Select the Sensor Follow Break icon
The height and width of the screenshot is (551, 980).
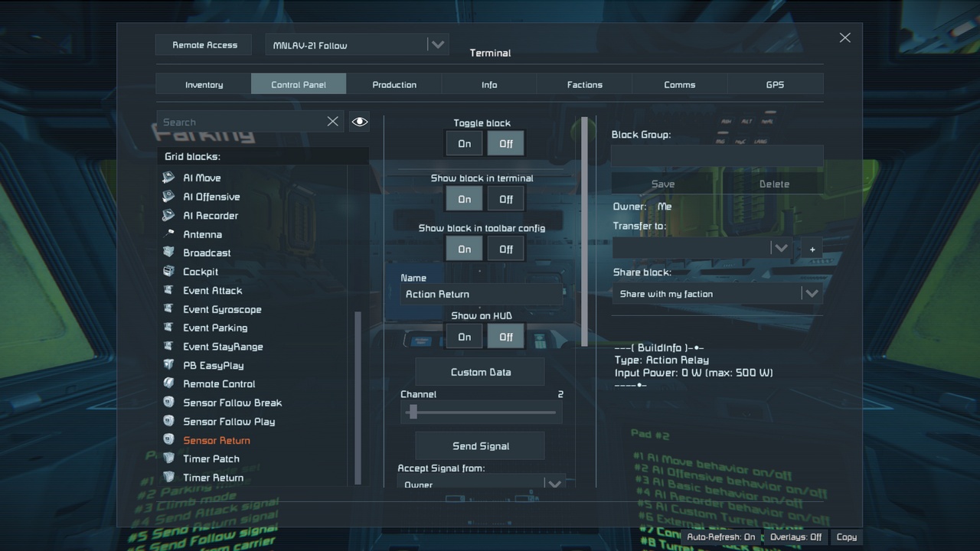[x=168, y=403]
